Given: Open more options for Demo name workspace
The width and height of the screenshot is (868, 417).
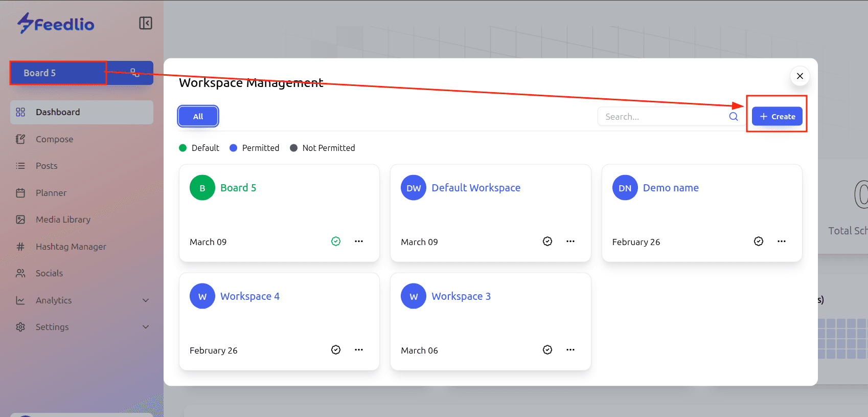Looking at the screenshot, I should (782, 242).
